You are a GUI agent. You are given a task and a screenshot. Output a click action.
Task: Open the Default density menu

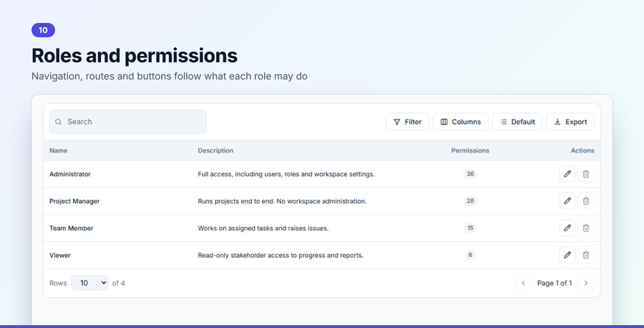(517, 122)
